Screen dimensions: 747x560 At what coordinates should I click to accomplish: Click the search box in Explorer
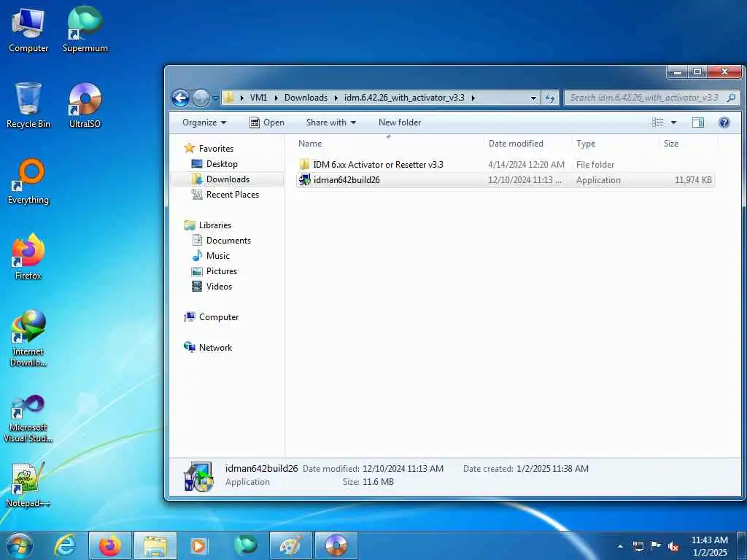pos(651,98)
